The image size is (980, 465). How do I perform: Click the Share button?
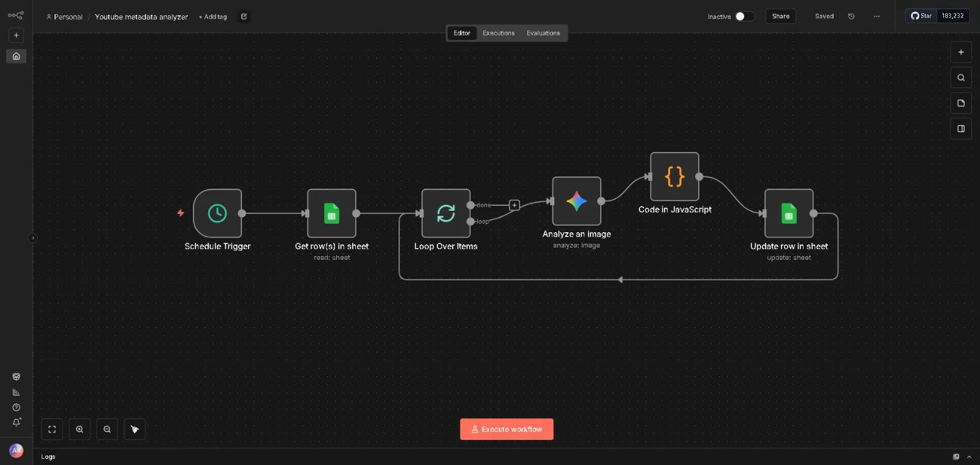coord(781,17)
